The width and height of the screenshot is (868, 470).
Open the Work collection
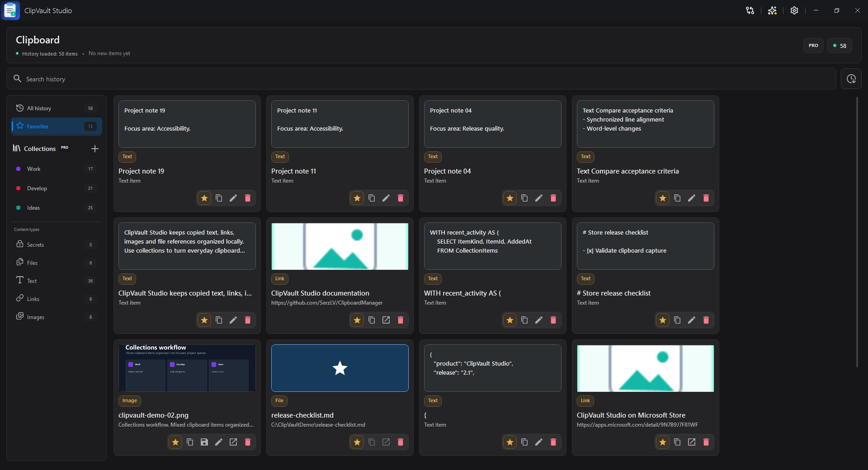[57, 169]
